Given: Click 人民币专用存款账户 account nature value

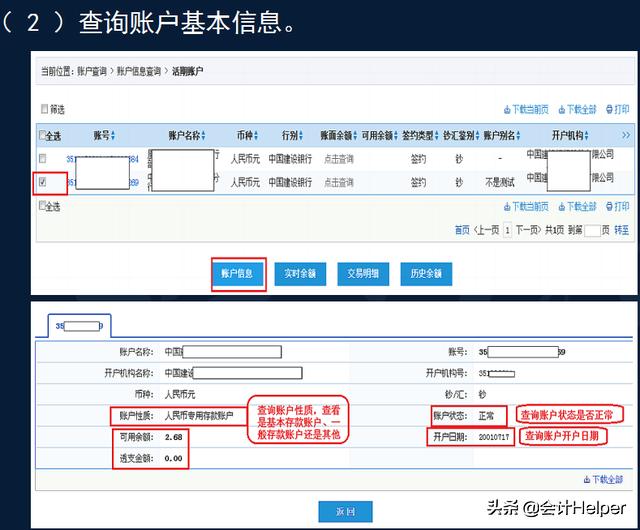Looking at the screenshot, I should pos(199,416).
